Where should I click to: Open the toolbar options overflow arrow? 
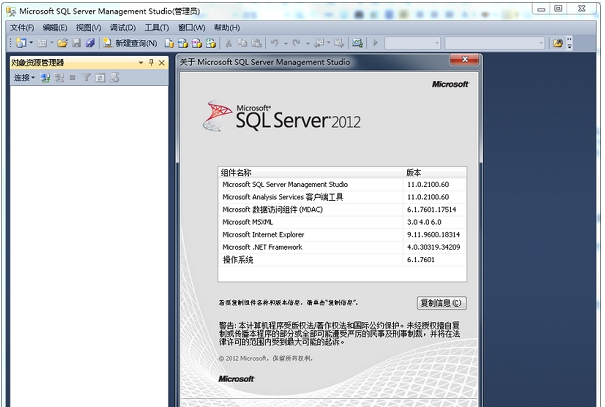point(570,43)
